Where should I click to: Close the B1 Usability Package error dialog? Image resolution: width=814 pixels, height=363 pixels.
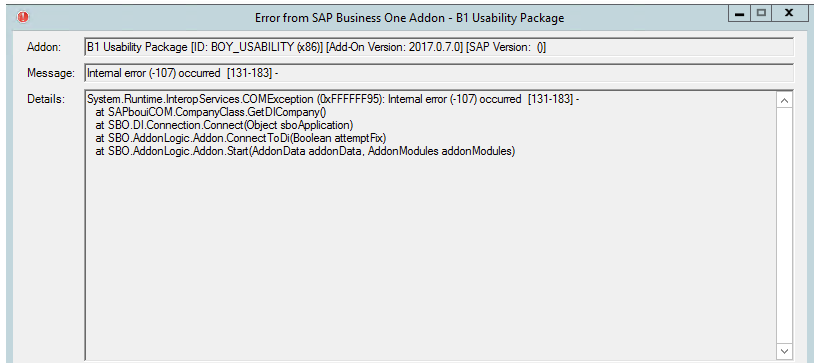(789, 13)
